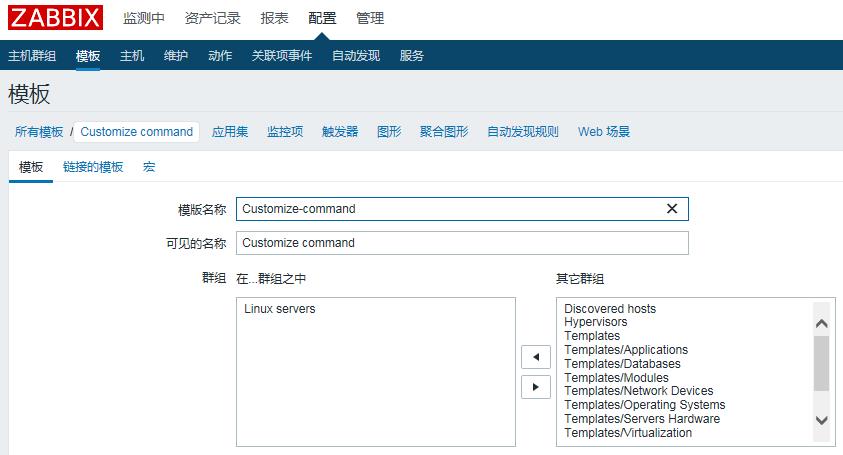Click the ZABBIX logo
The height and width of the screenshot is (455, 843).
pos(55,18)
